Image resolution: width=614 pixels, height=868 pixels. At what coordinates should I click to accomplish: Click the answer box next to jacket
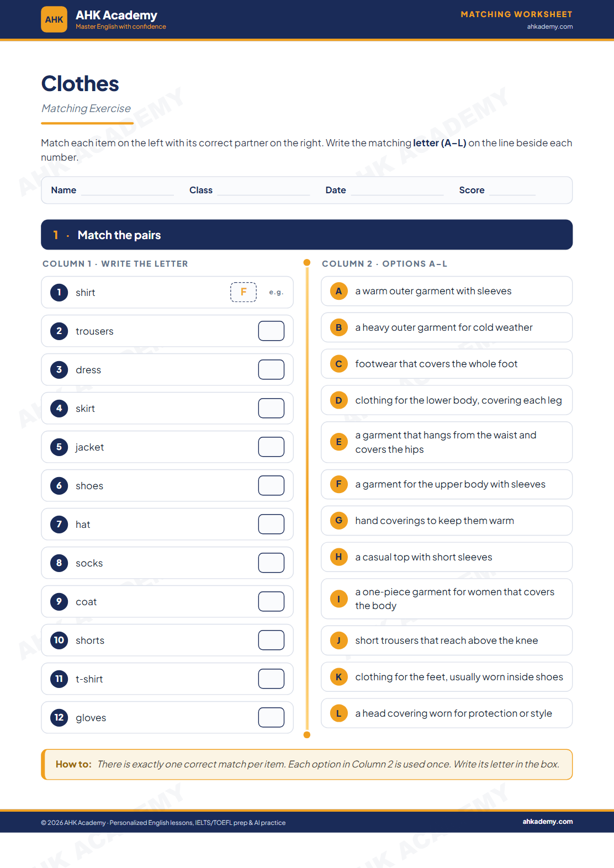point(271,447)
